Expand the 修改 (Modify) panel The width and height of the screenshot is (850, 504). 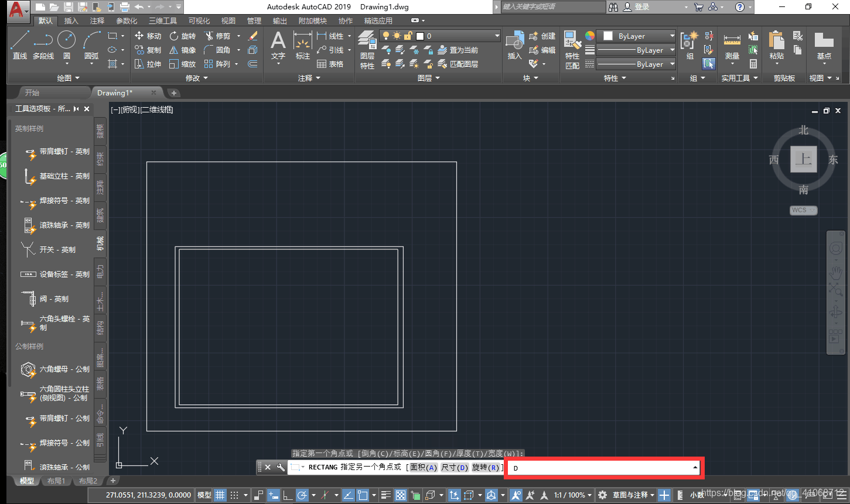[196, 78]
